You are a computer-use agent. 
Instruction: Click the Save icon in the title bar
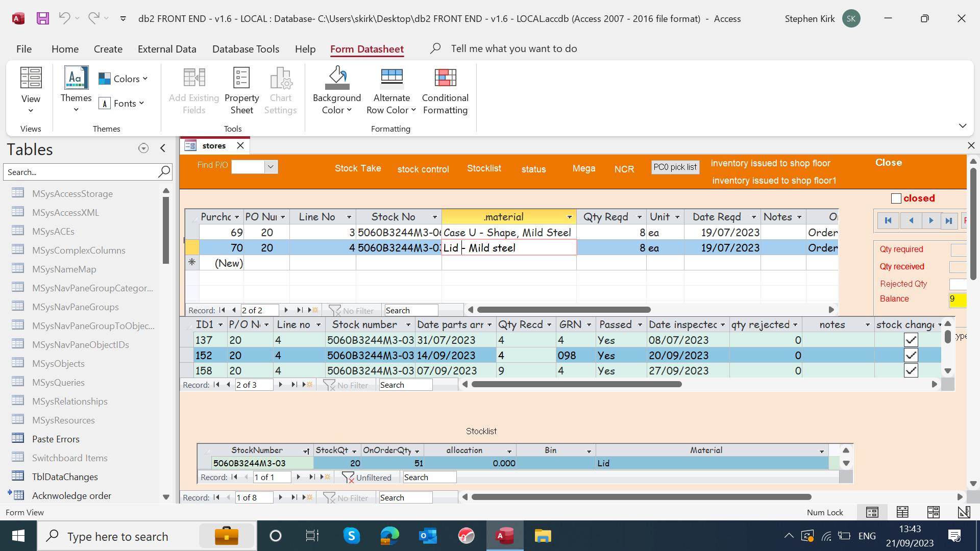pos(42,19)
